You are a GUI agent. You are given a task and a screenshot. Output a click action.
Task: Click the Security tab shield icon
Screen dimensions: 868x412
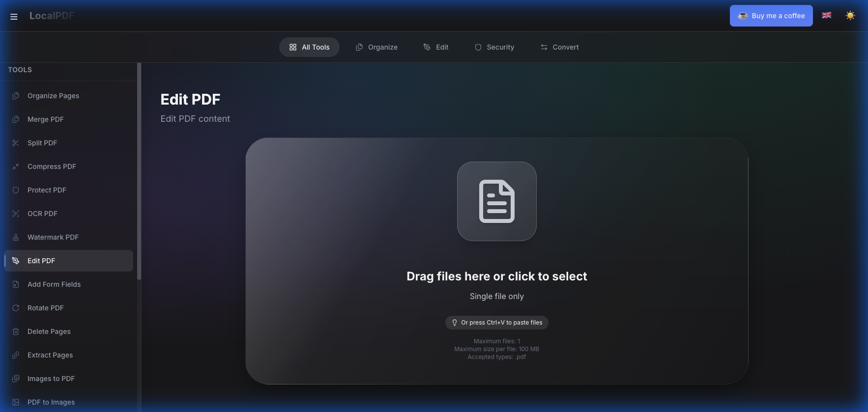(478, 47)
